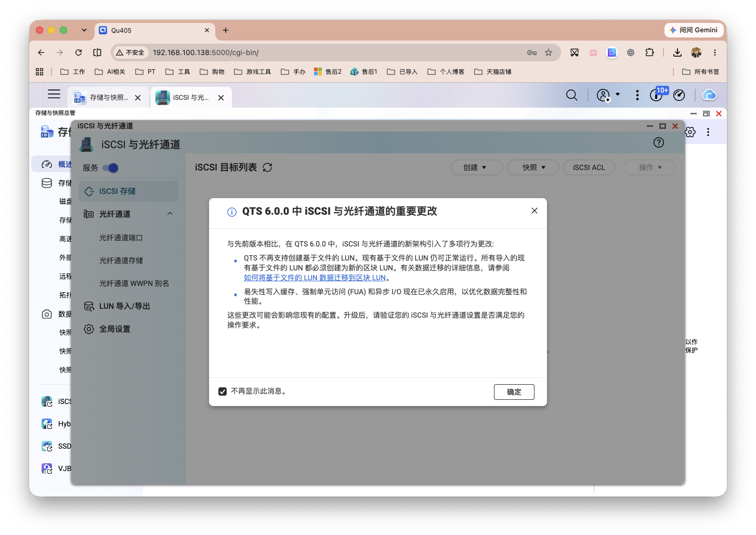This screenshot has width=756, height=535.
Task: Refresh the iSCSI target list
Action: [267, 167]
